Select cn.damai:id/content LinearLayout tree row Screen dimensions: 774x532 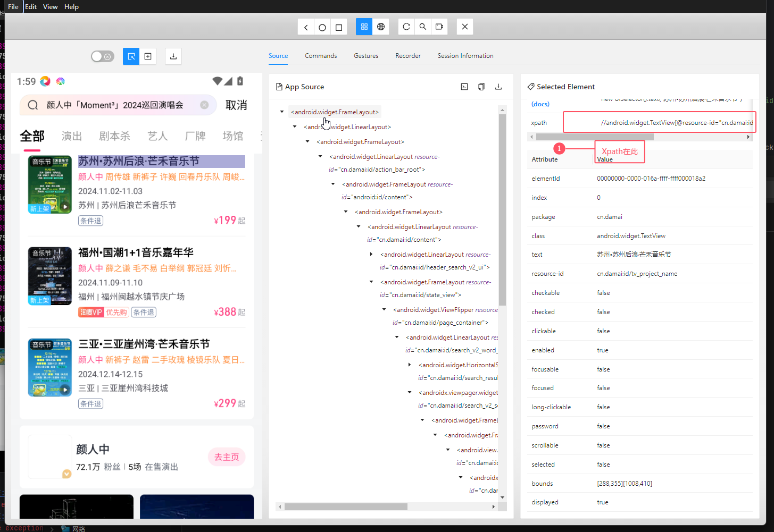coord(422,233)
